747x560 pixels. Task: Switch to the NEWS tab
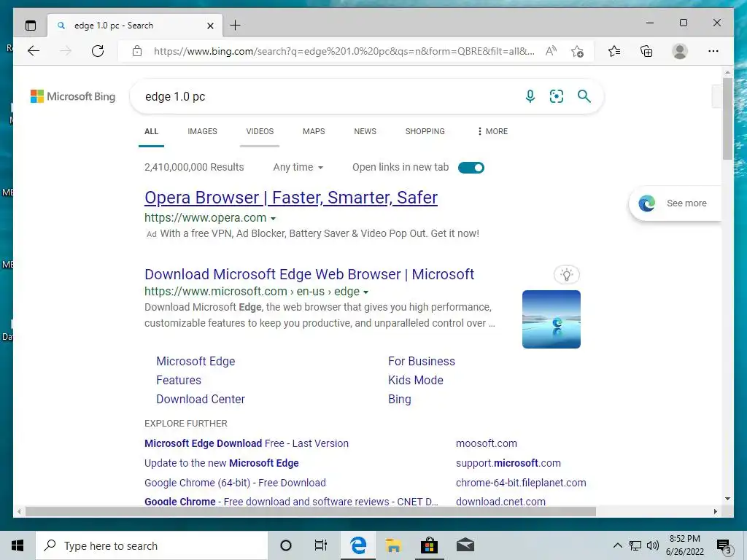pos(365,131)
